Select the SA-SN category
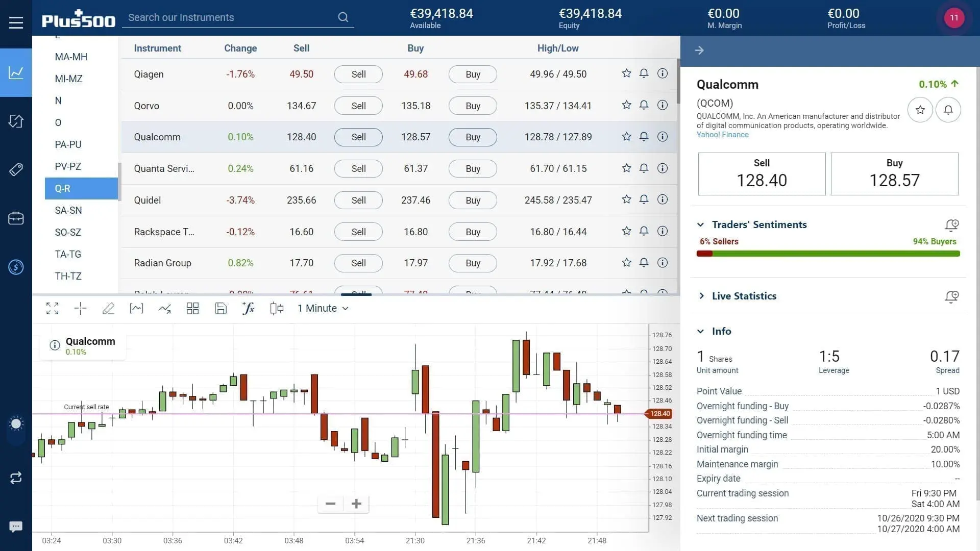This screenshot has height=551, width=980. coord(68,210)
